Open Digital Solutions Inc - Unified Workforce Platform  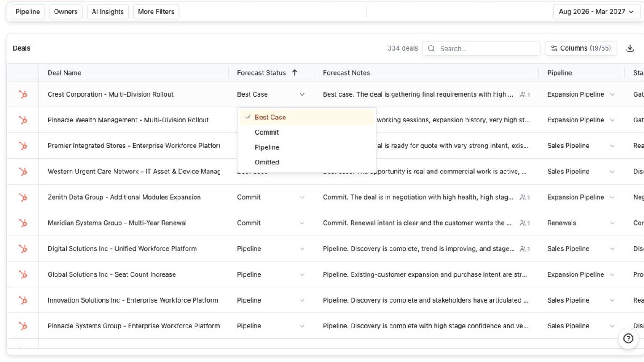[122, 248]
